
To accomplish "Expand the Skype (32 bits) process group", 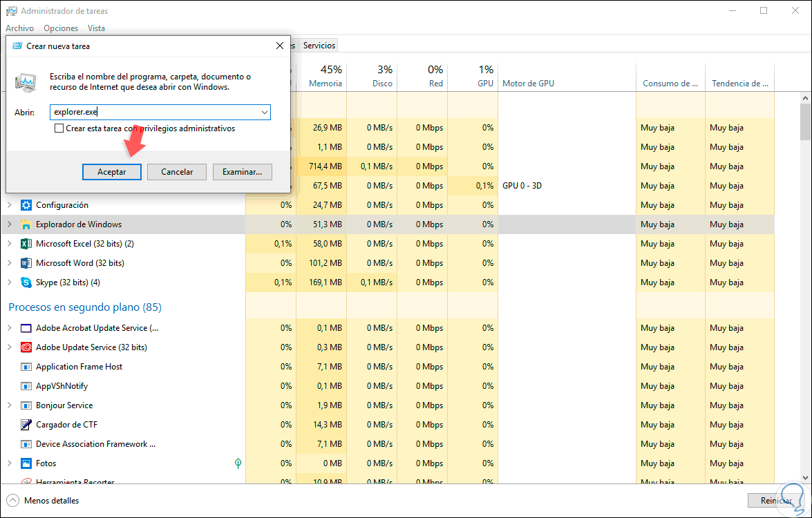I will click(x=10, y=282).
